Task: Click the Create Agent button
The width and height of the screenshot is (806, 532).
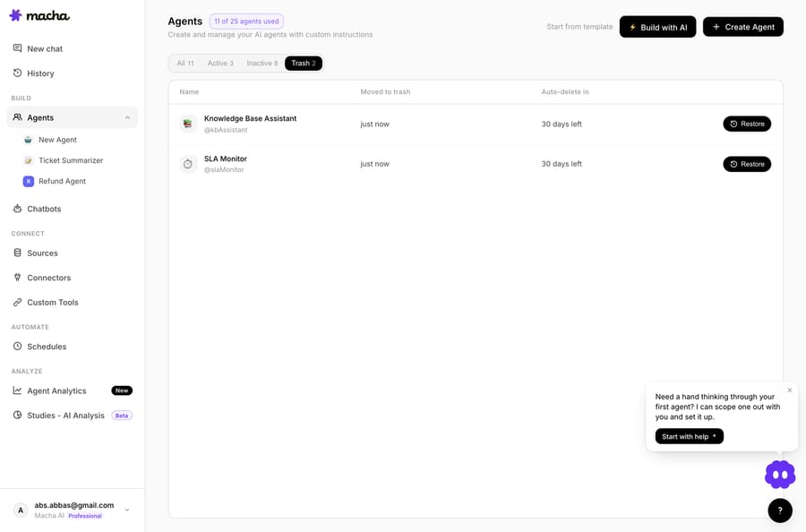Action: point(742,27)
